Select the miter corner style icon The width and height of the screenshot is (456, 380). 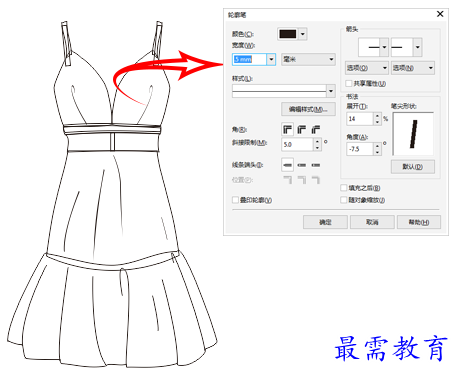[287, 129]
